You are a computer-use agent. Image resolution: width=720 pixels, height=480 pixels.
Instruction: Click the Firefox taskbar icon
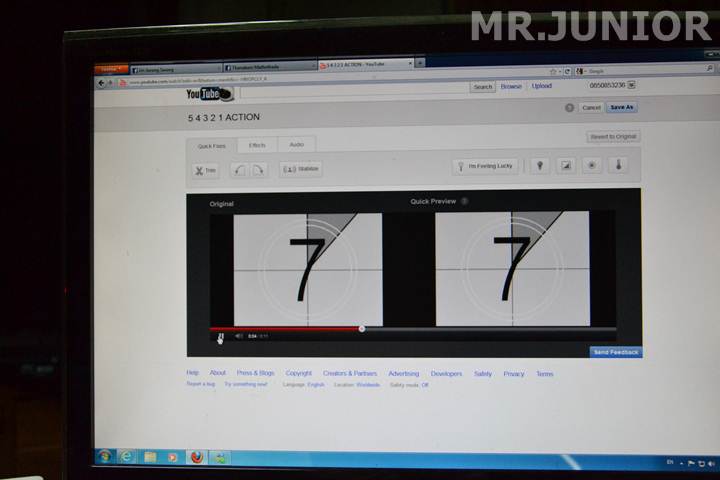[197, 457]
